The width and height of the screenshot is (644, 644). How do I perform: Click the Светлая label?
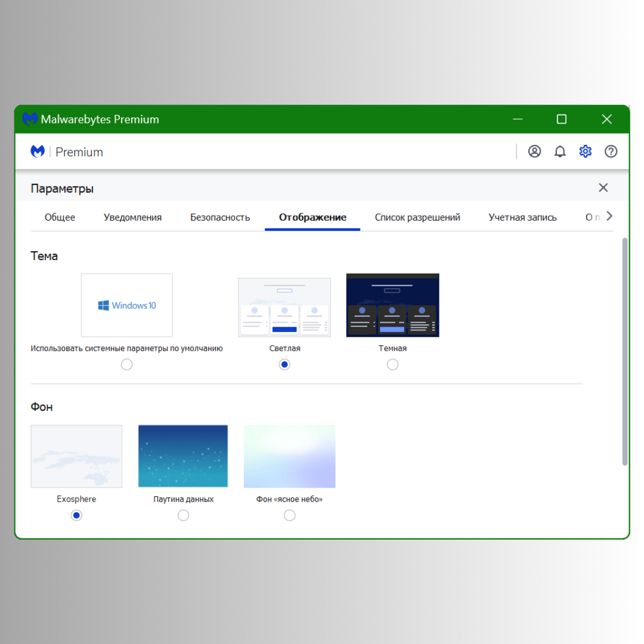(x=284, y=348)
